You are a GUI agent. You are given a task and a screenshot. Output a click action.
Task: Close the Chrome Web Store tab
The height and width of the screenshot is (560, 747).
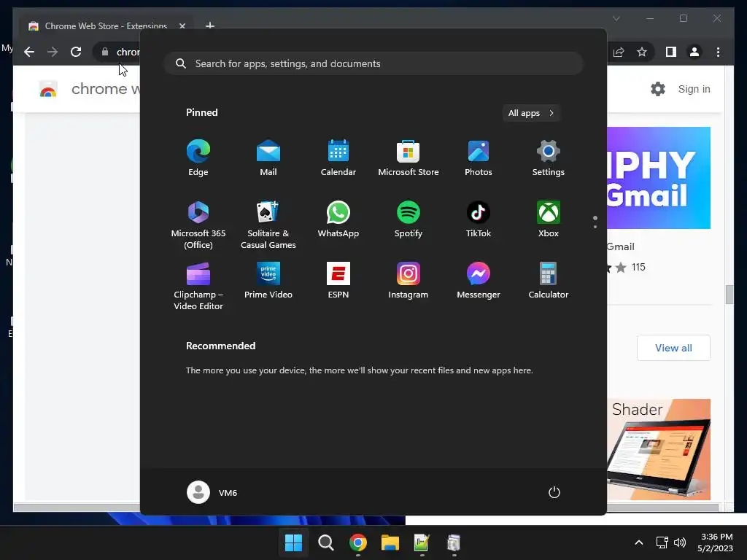182,26
